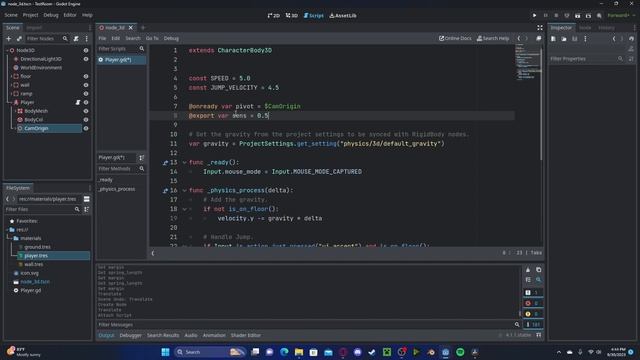Open Movie Maker mode icon
This screenshot has width=640, height=360.
pos(599,16)
